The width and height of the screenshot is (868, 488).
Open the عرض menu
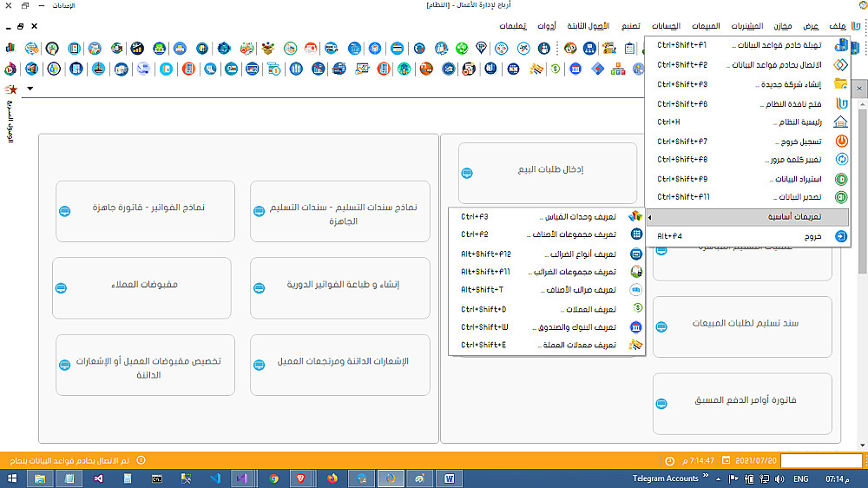[811, 26]
